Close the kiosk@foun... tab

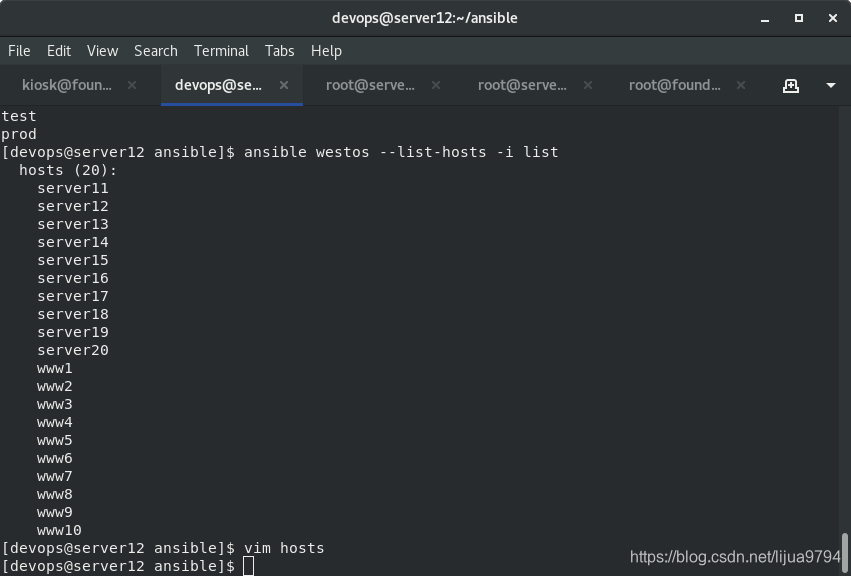[132, 85]
